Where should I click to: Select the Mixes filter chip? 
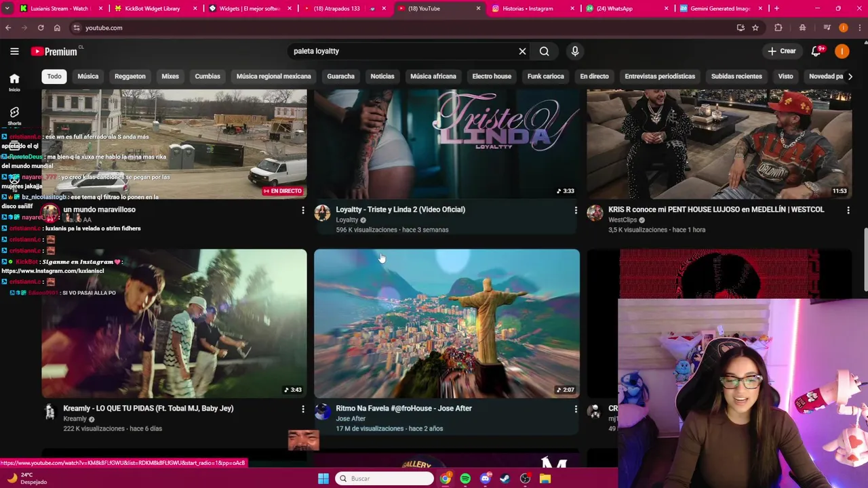(x=170, y=76)
